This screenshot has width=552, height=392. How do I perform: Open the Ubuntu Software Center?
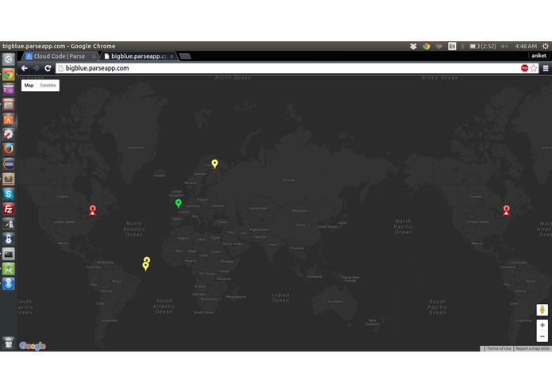coord(9,119)
